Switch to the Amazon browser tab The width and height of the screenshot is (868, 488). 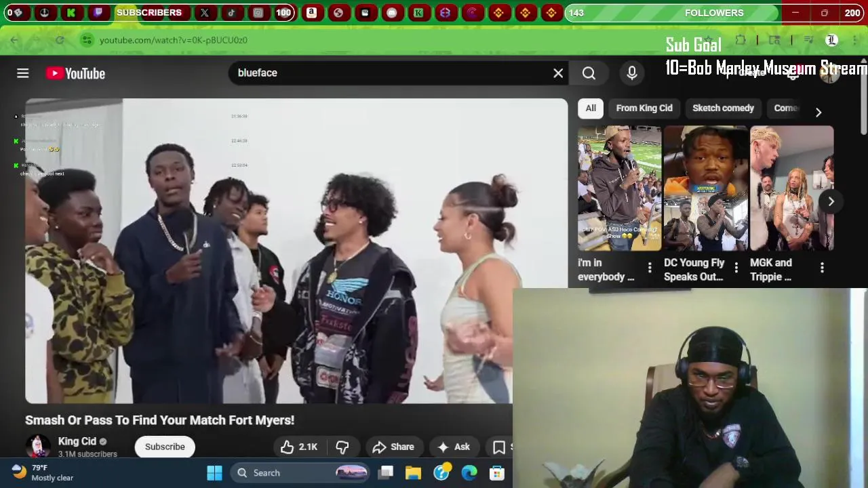coord(311,12)
